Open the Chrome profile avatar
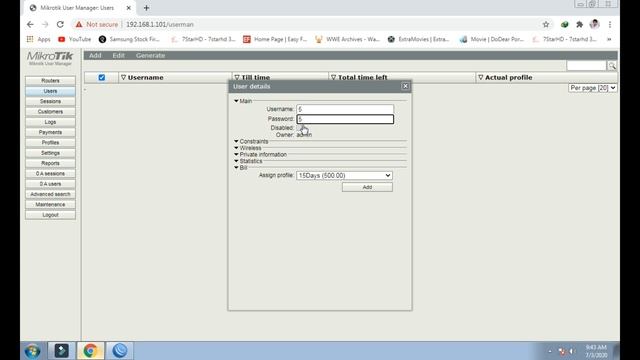This screenshot has height=360, width=640. point(594,24)
